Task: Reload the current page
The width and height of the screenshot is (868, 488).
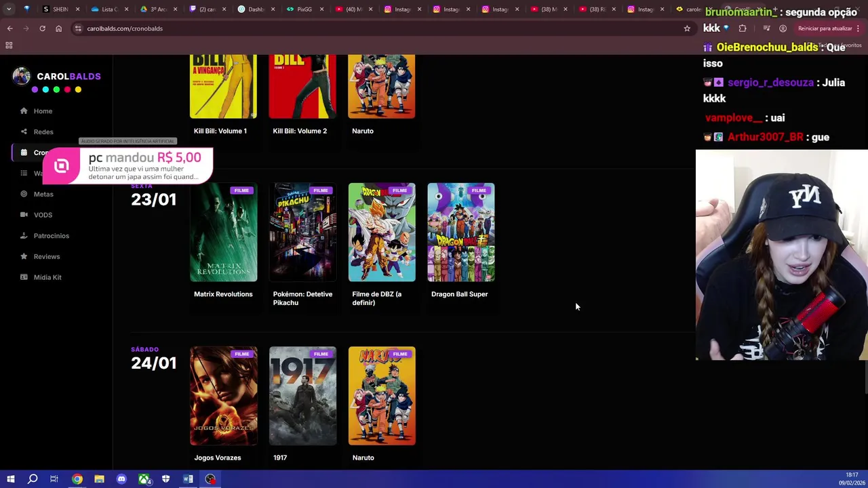Action: point(42,28)
